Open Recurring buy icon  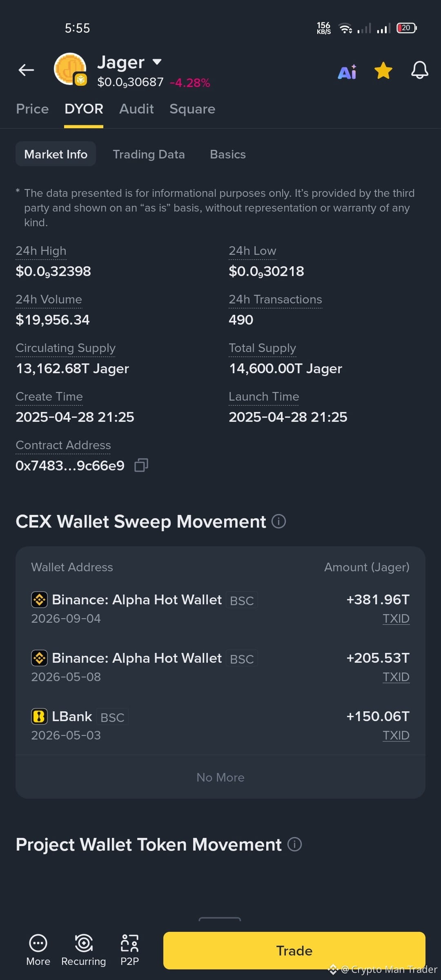coord(84,943)
